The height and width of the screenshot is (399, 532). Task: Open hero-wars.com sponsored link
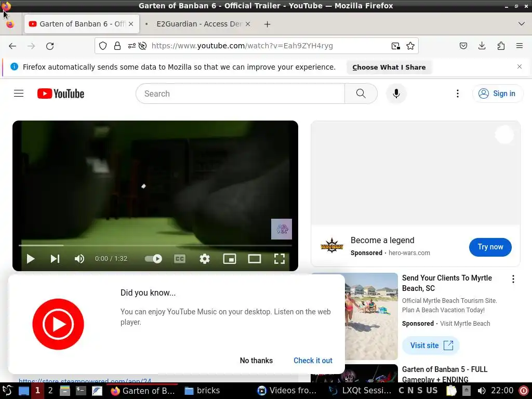click(x=409, y=253)
